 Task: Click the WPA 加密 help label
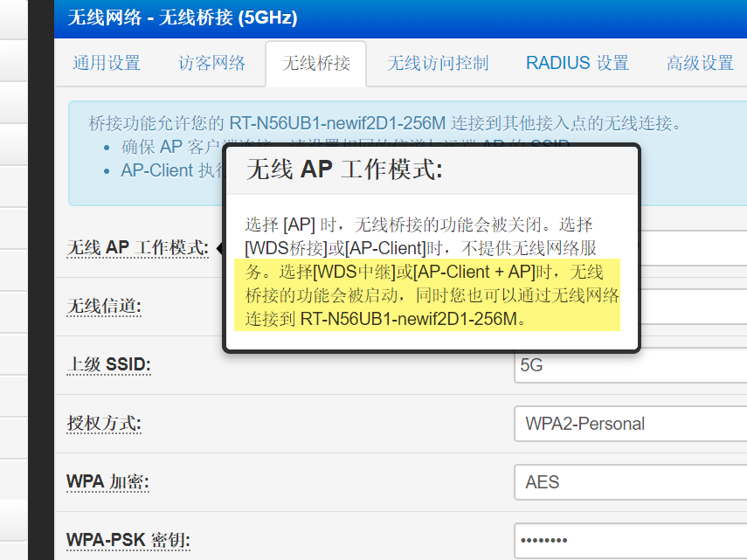(107, 482)
